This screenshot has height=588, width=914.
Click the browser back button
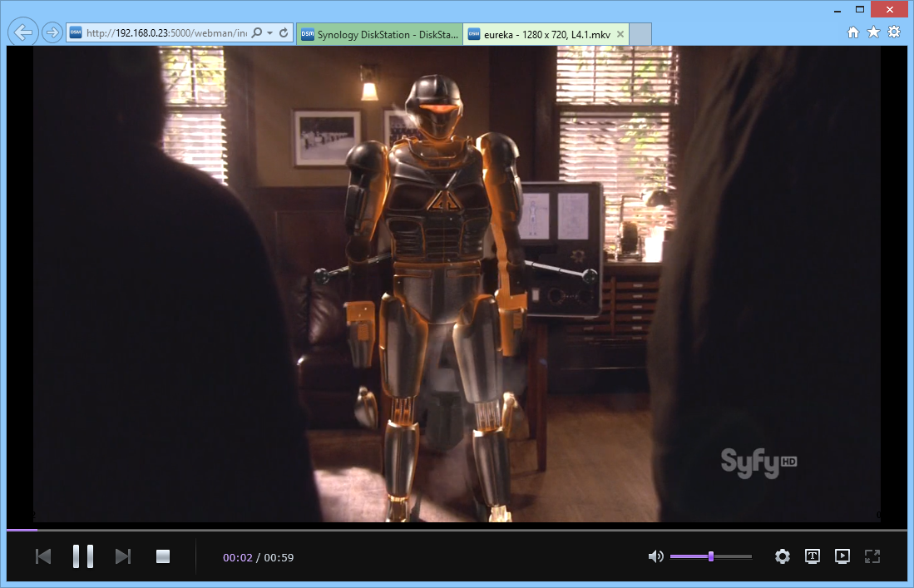click(x=24, y=32)
